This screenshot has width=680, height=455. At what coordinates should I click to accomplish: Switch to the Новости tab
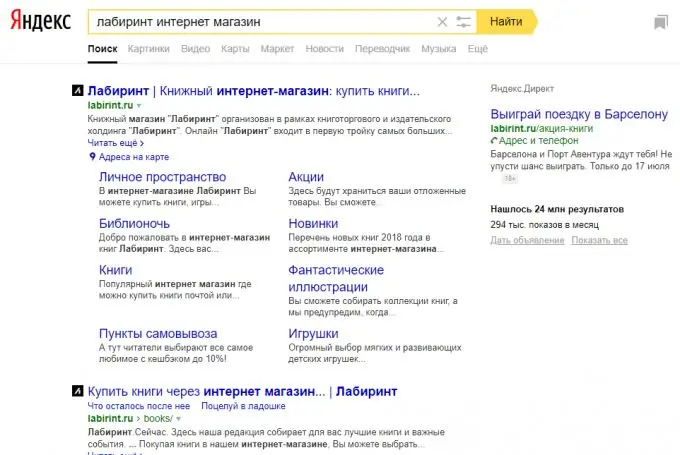[324, 49]
